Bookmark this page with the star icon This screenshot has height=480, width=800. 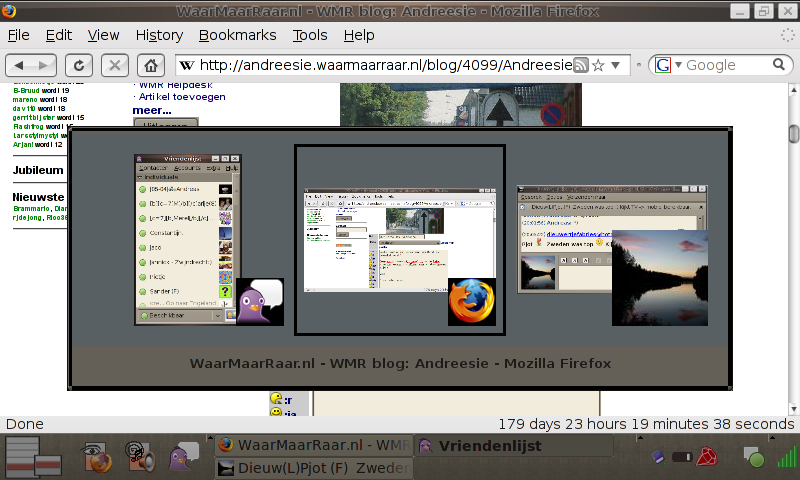pos(598,66)
